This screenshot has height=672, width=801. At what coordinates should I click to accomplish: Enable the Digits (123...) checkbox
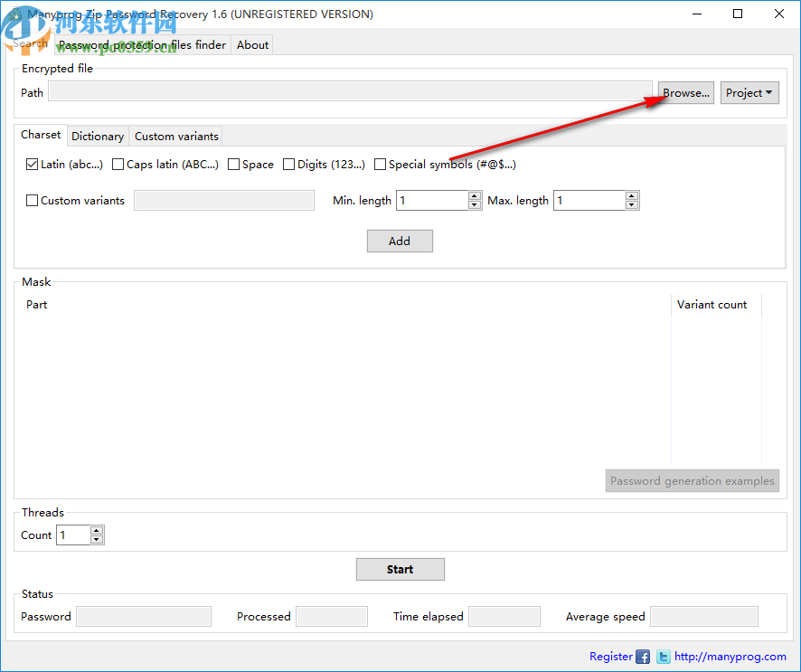[x=289, y=164]
